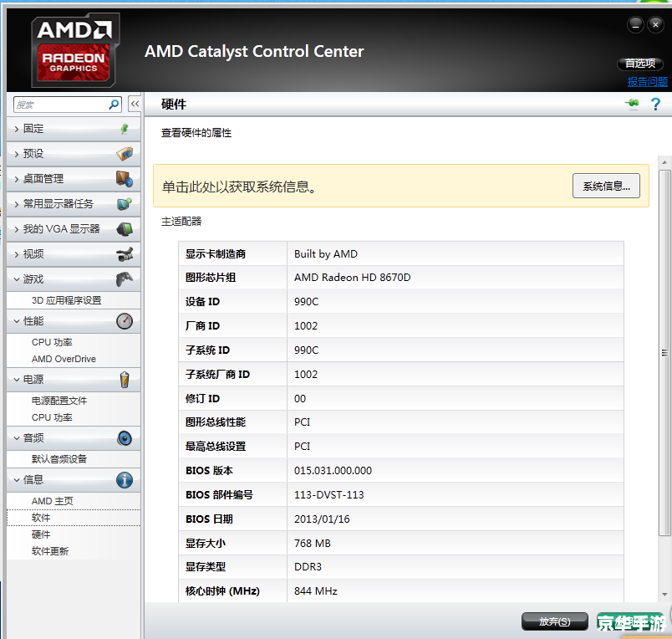
Task: Click the 显示卡制造商 label
Action: click(x=216, y=254)
